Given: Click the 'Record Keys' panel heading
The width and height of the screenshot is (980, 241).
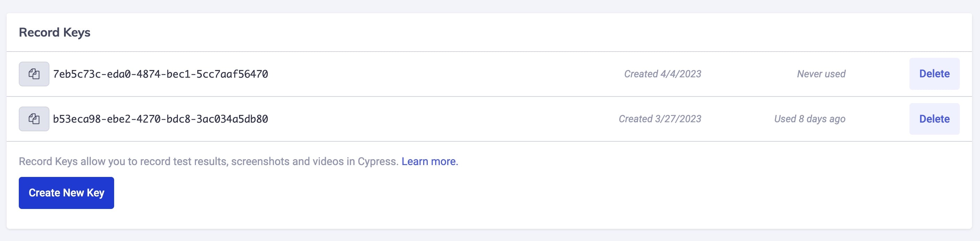Looking at the screenshot, I should click(54, 32).
